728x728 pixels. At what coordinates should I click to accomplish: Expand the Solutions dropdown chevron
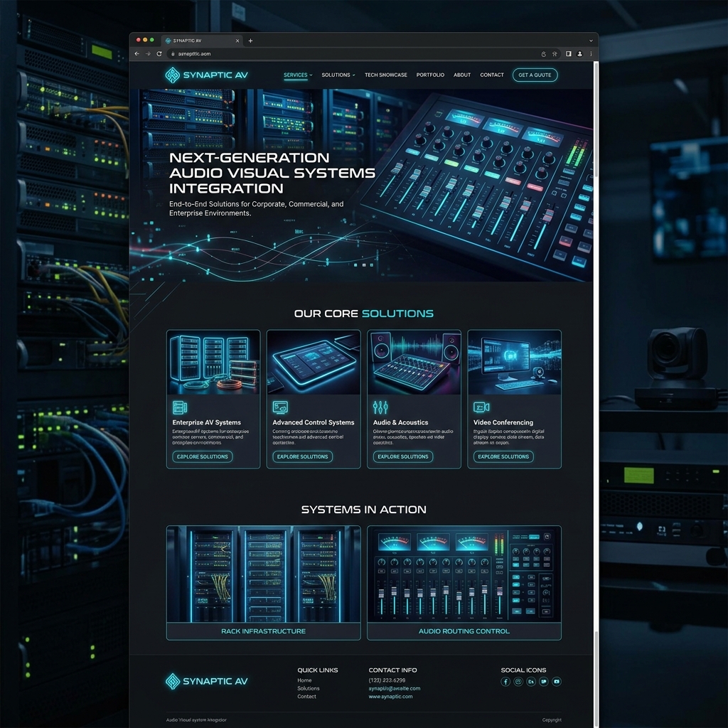[x=354, y=75]
